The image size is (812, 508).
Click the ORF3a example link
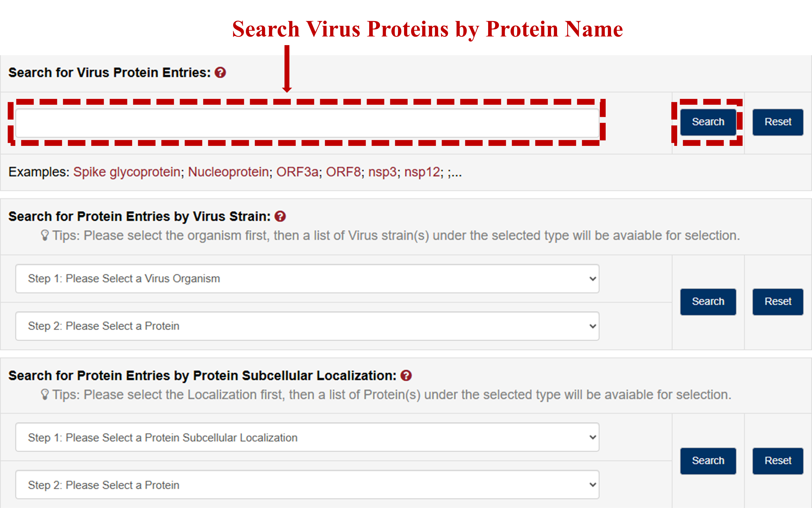pos(297,172)
